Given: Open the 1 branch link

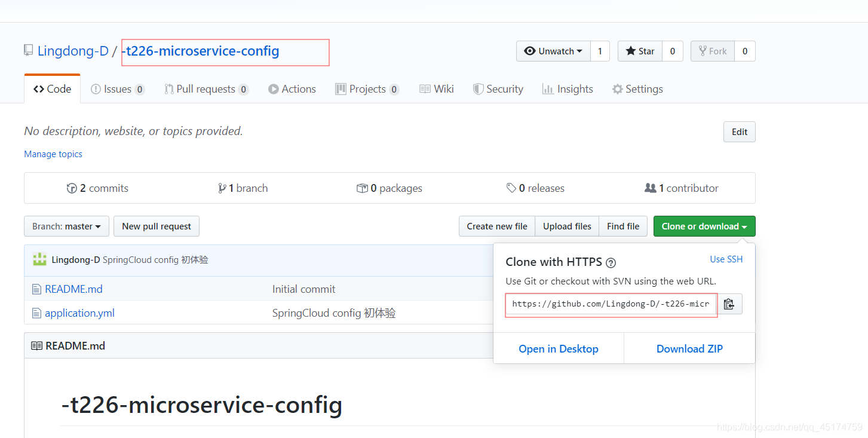Looking at the screenshot, I should tap(243, 188).
